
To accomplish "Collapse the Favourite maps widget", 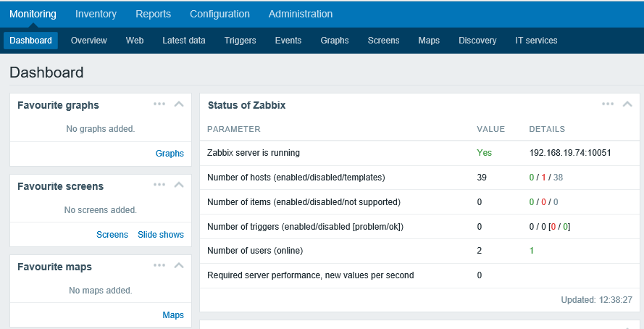I will [x=179, y=265].
